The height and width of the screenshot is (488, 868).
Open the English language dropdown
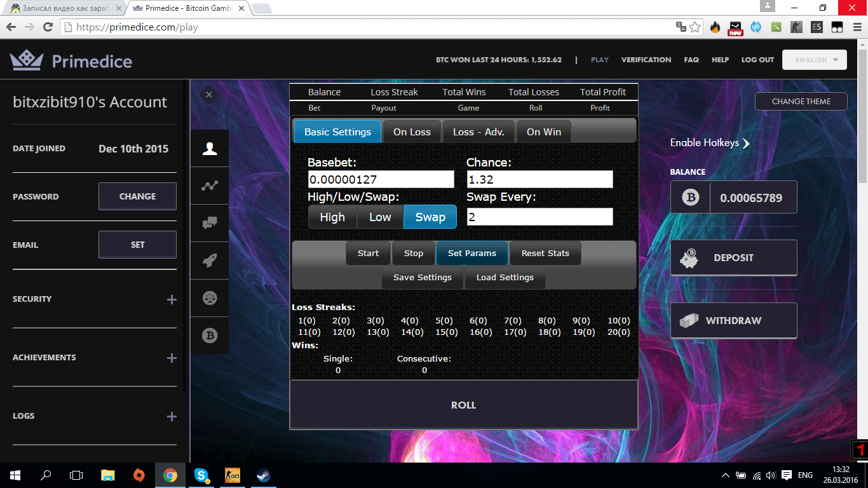(x=815, y=60)
